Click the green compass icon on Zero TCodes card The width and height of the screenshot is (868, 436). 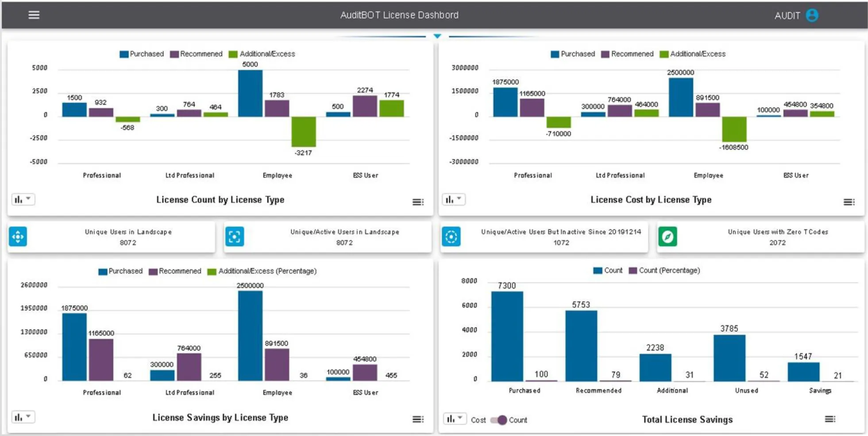(x=667, y=237)
